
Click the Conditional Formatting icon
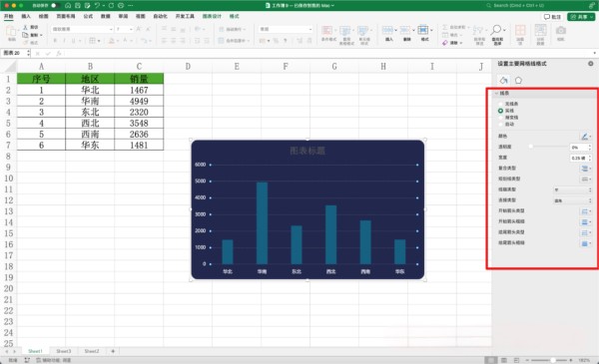click(327, 31)
